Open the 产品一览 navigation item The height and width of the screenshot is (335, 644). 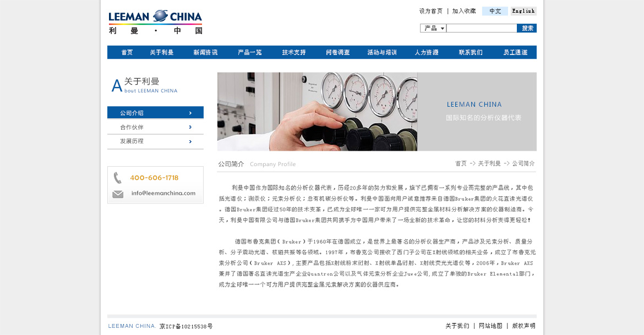(250, 52)
